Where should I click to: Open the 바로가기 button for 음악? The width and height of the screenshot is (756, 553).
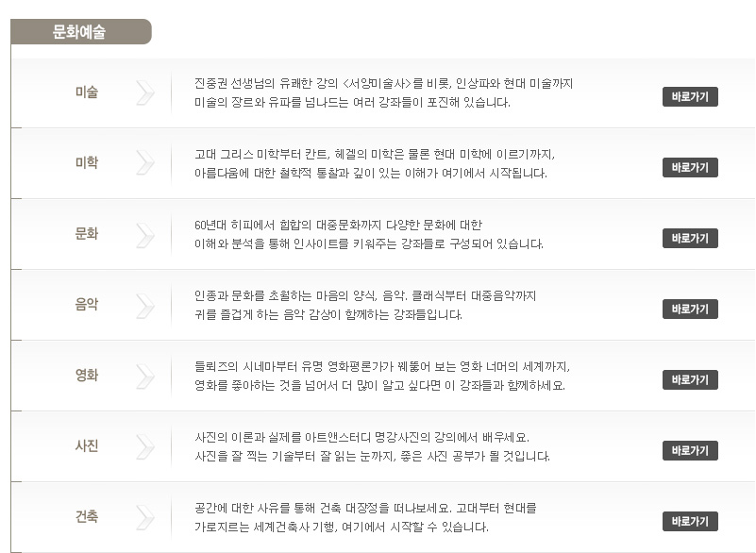[x=690, y=309]
